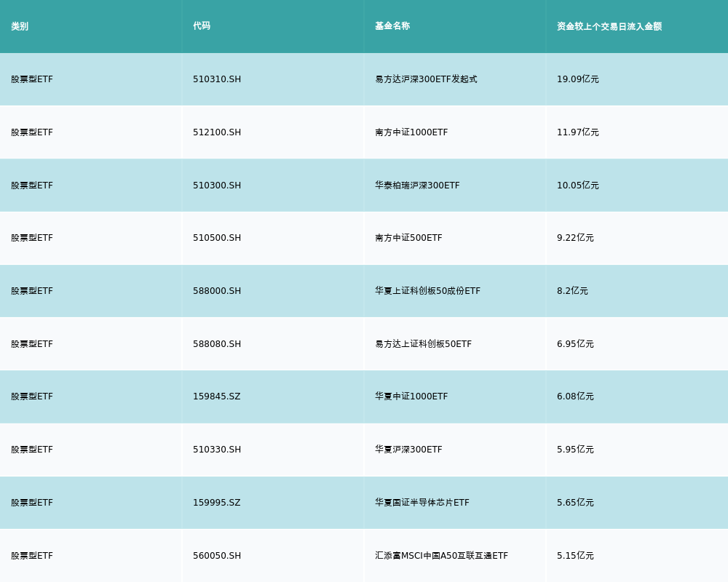The height and width of the screenshot is (582, 728).
Task: Click the 5.95亿元 inflow value
Action: pos(575,450)
